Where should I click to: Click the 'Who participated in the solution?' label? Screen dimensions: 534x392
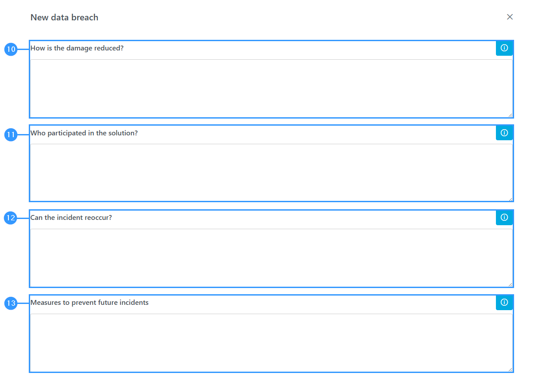coord(84,133)
